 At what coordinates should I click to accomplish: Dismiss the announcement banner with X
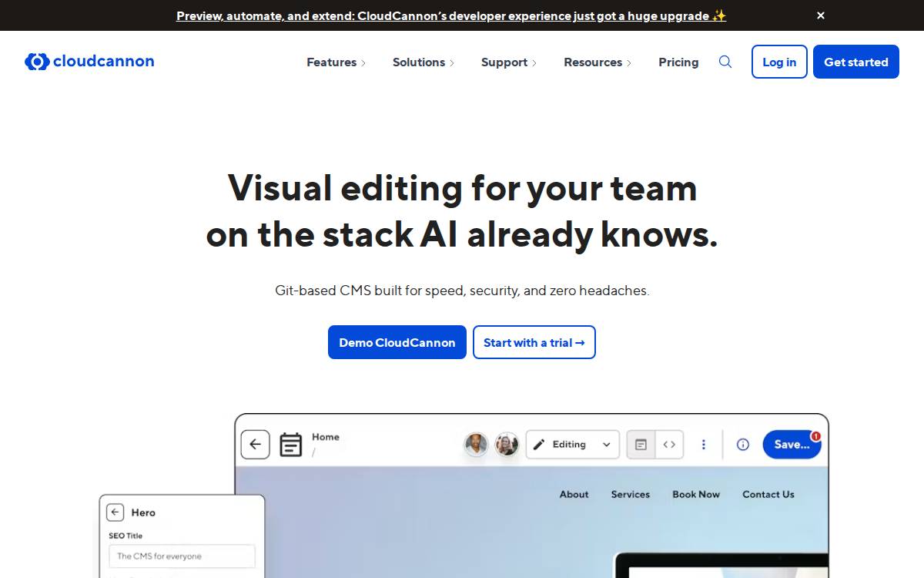pos(821,15)
